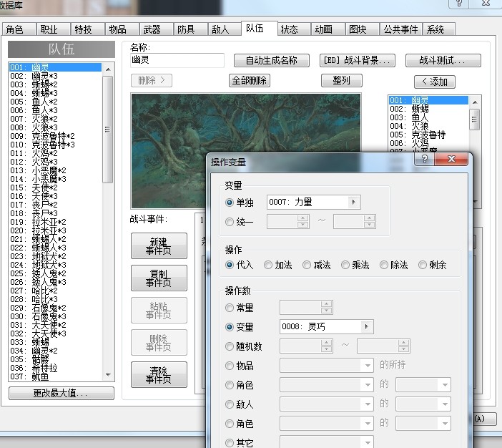This screenshot has width=502, height=448.
Task: Click the 更改最大值 button
Action: click(x=61, y=393)
